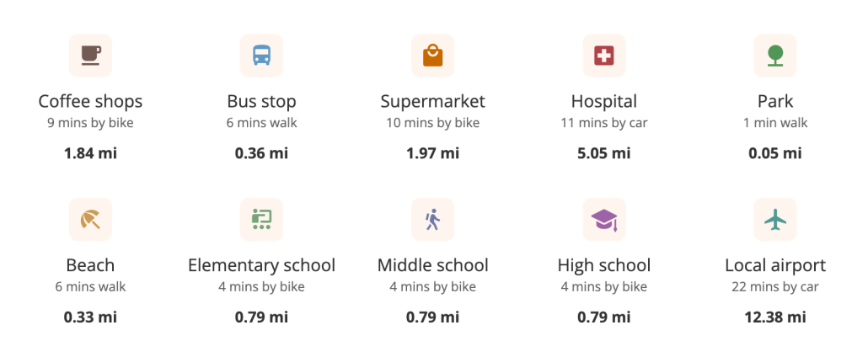Select the blue bus stop icon
This screenshot has width=868, height=357.
coord(261,56)
